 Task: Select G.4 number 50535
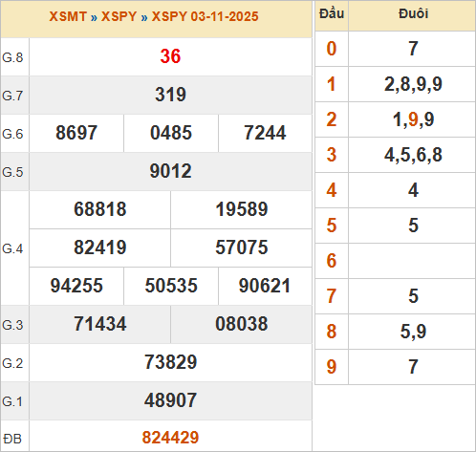pos(171,286)
